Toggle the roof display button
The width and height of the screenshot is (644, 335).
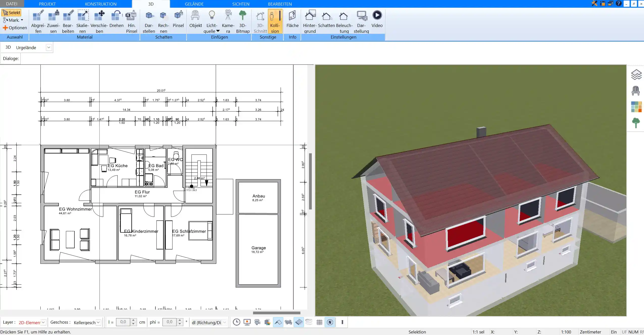click(278, 322)
